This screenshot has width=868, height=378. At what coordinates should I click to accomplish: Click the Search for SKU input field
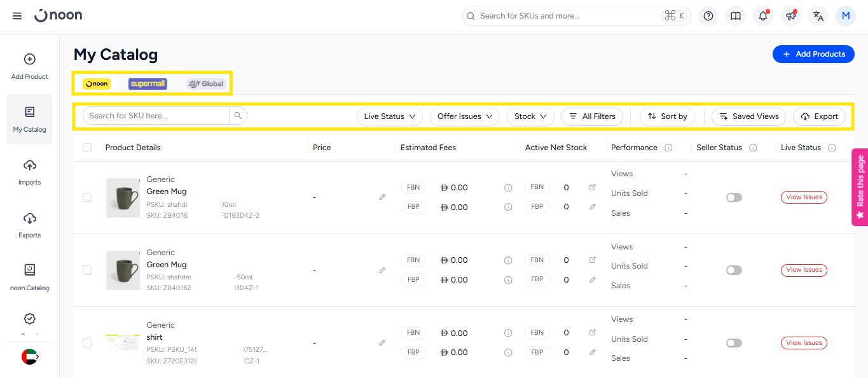click(x=156, y=116)
